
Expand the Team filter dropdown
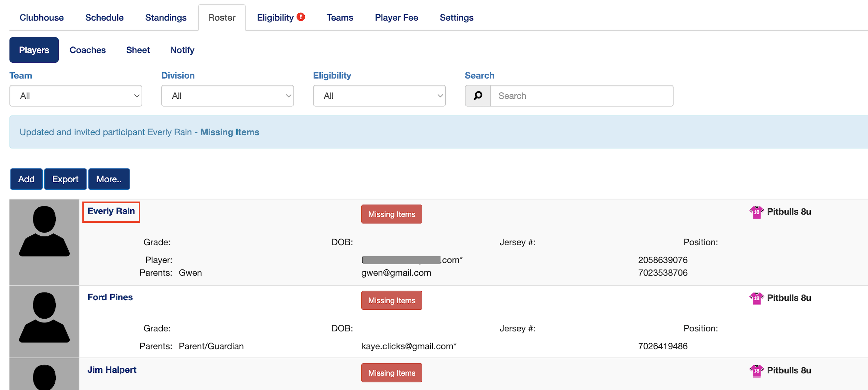(76, 96)
